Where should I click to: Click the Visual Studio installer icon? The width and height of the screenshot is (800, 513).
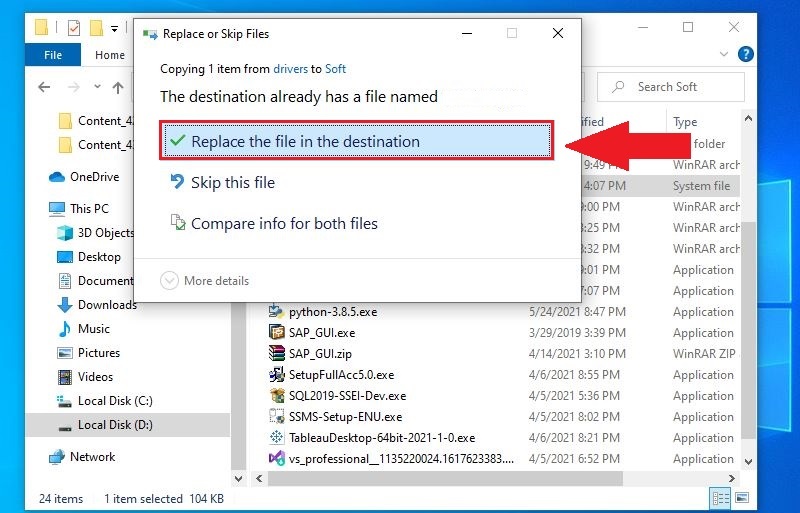277,458
